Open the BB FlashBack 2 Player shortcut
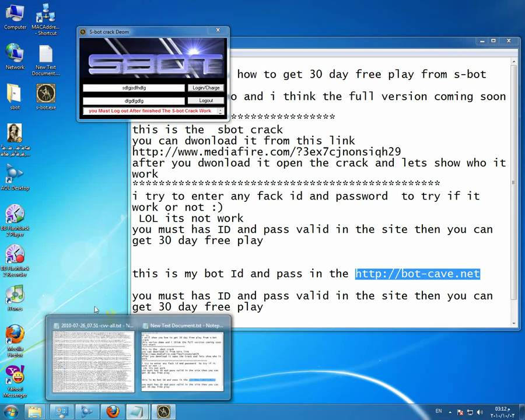525x420 pixels. [15, 220]
